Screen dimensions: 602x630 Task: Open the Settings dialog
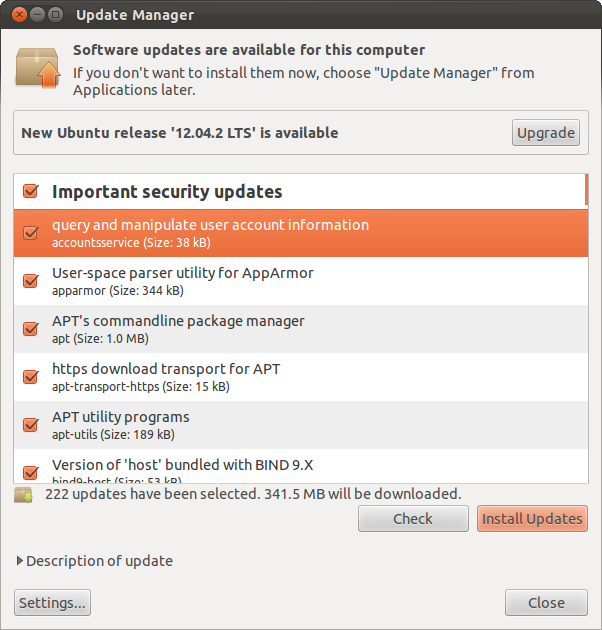coord(52,603)
